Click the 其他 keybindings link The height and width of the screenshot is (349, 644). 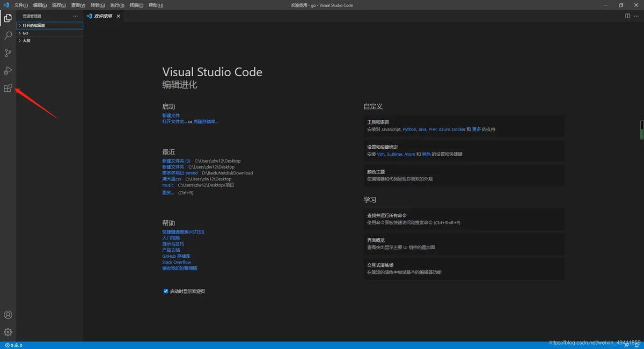426,154
